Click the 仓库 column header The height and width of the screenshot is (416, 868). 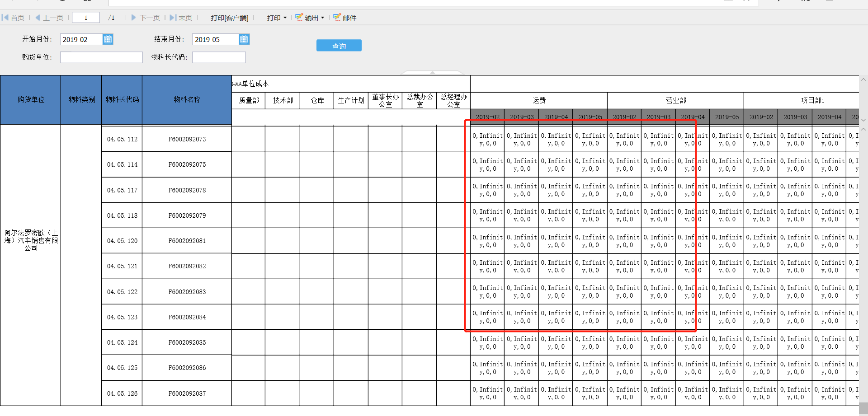pos(317,100)
